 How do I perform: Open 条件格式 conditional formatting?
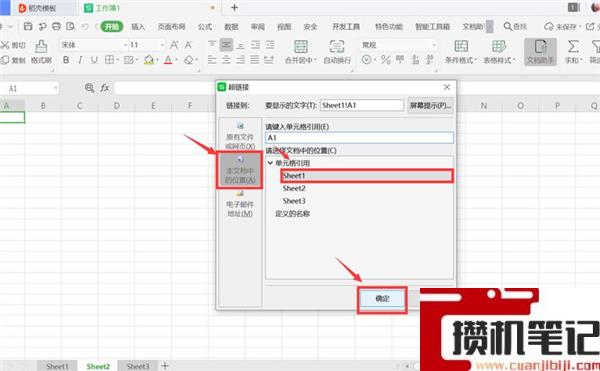[x=461, y=52]
